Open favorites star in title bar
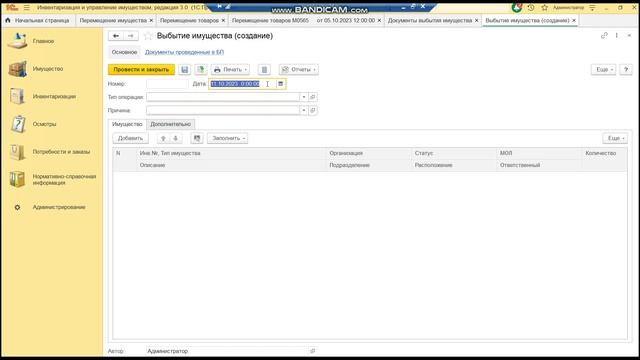Screen dimensions: 640x360 [x=544, y=7]
